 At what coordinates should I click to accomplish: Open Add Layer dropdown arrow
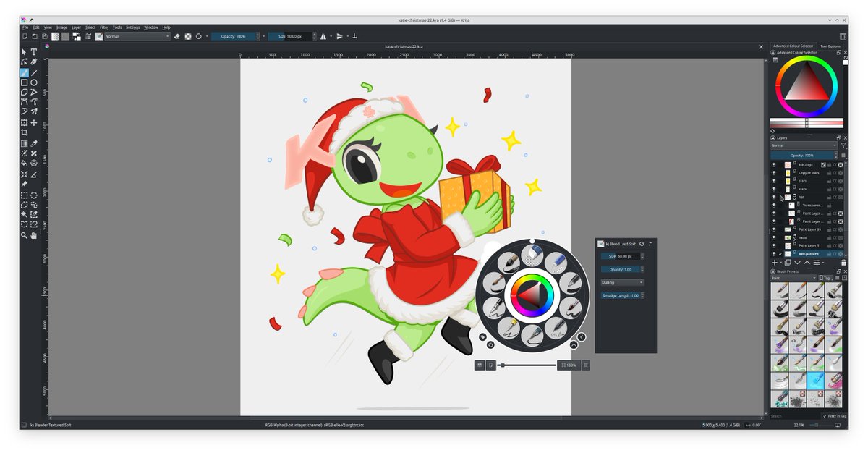(x=780, y=263)
